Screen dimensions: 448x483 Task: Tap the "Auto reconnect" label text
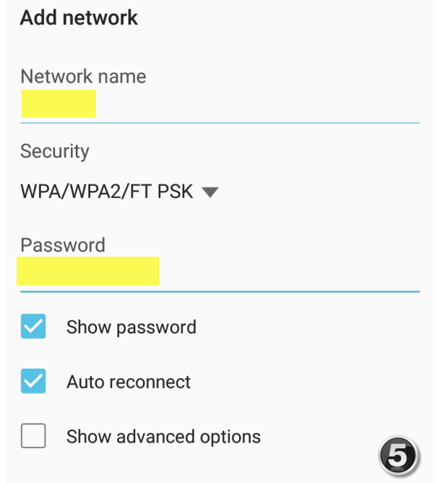(129, 382)
